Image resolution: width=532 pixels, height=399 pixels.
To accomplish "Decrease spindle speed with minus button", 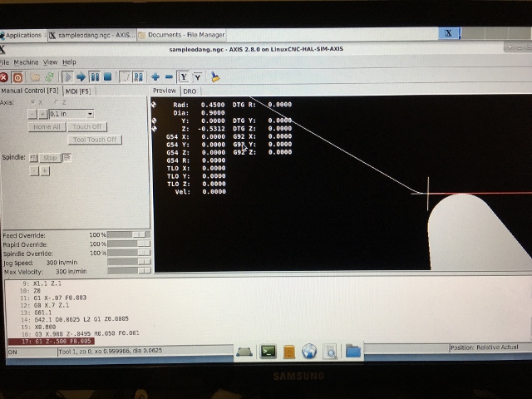I will coord(34,170).
